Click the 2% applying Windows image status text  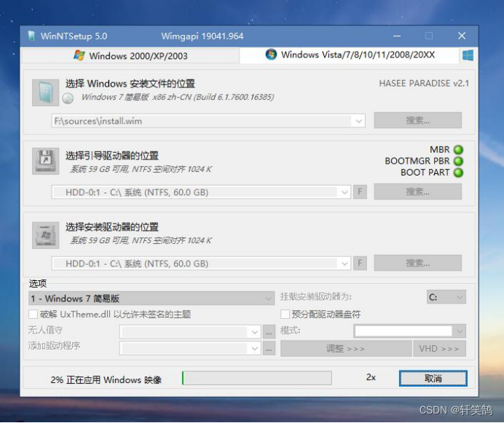click(x=106, y=379)
